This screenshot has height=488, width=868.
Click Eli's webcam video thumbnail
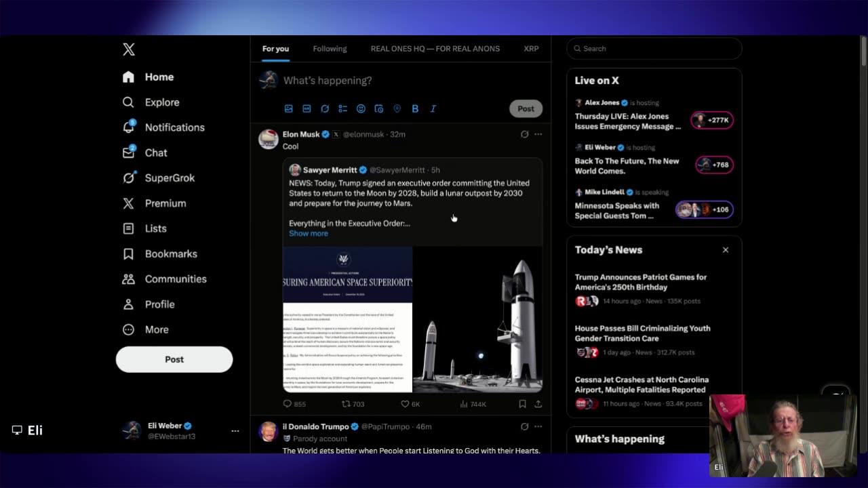click(783, 436)
